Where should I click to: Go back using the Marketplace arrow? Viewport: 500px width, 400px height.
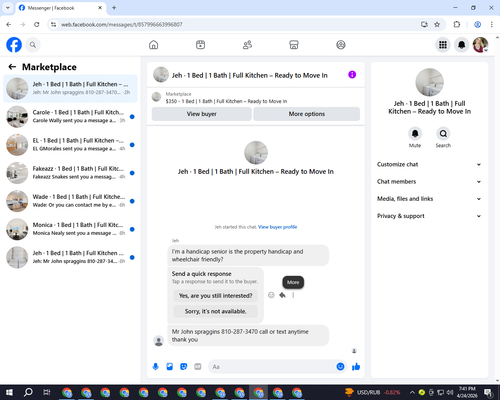pyautogui.click(x=12, y=67)
